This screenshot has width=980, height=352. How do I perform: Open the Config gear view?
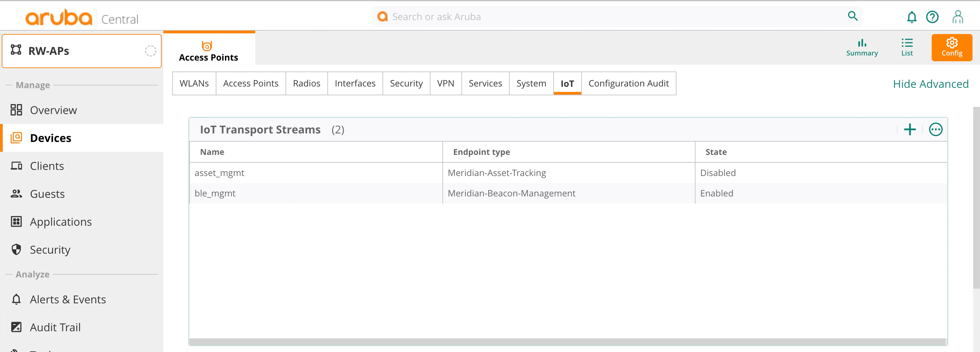(x=951, y=48)
